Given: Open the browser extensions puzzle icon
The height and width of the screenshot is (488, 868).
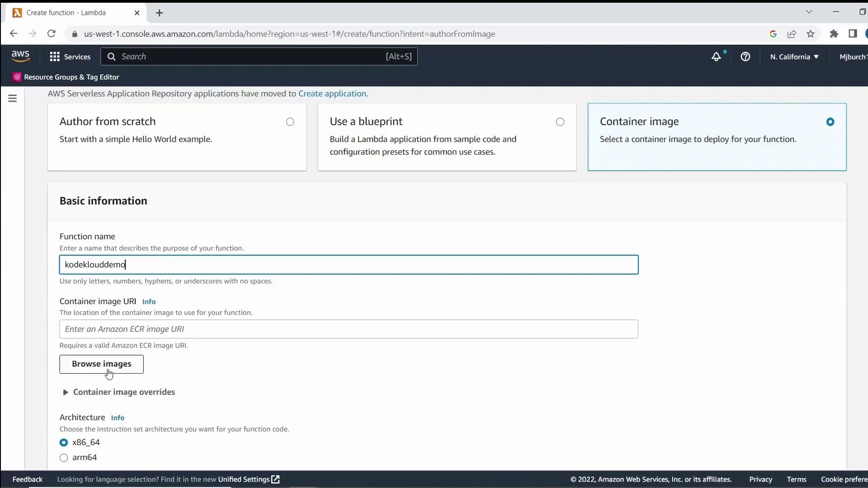Looking at the screenshot, I should pos(834,34).
